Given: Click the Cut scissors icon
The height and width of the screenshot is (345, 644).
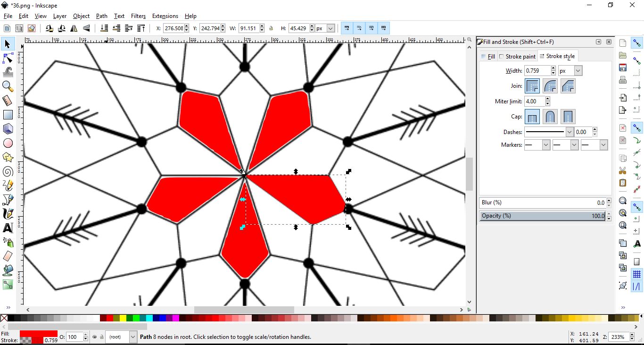Looking at the screenshot, I should [x=623, y=170].
